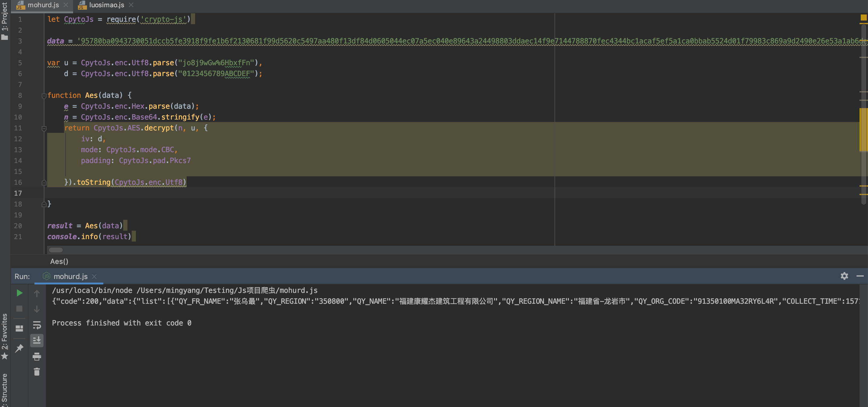Clear console with the trash icon
The image size is (868, 407).
click(37, 372)
